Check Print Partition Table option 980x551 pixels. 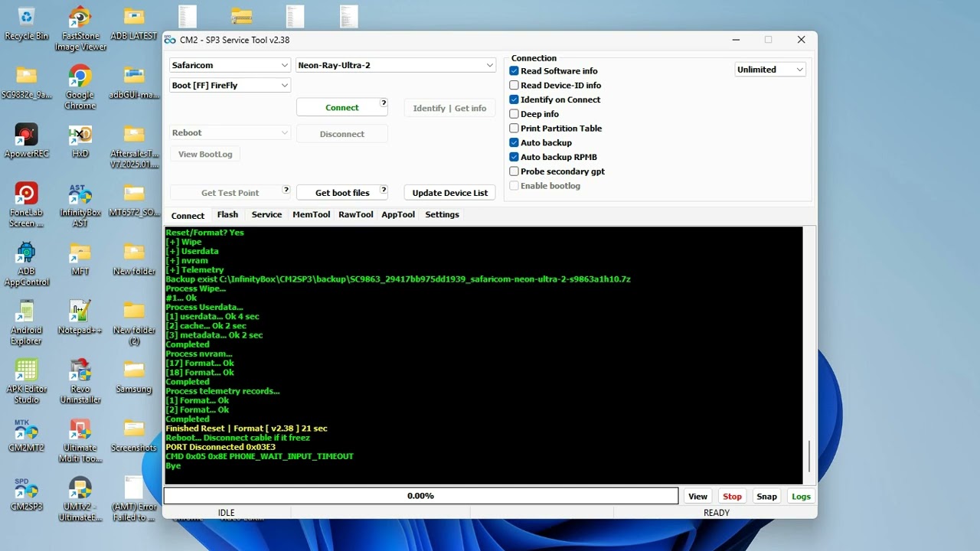point(514,129)
